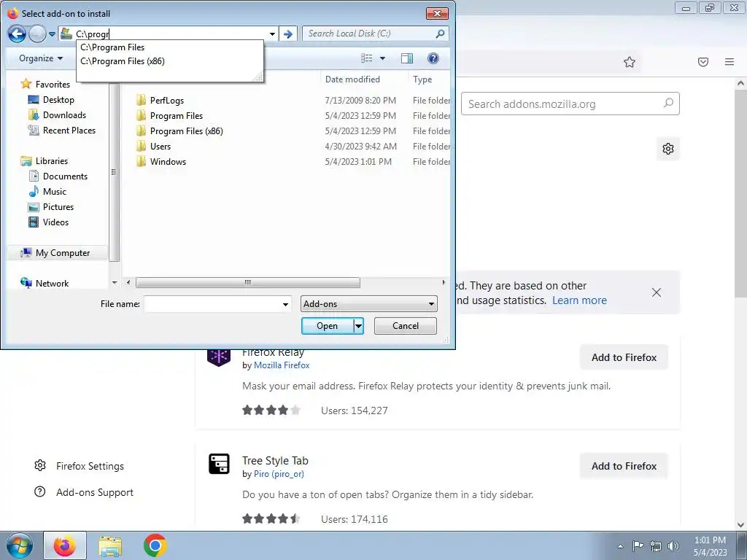This screenshot has height=560, width=747.
Task: Select Downloads in the navigation pane
Action: point(64,114)
